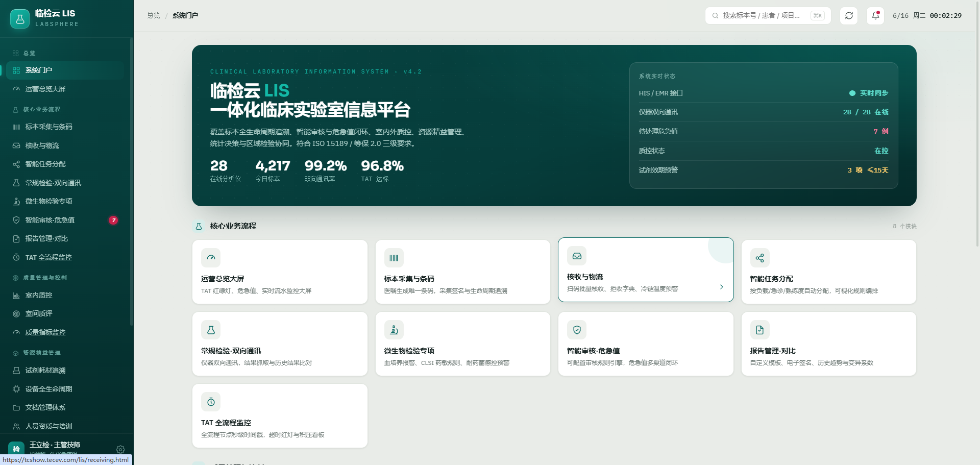Click the settings gear beside 王立检

pos(120,449)
